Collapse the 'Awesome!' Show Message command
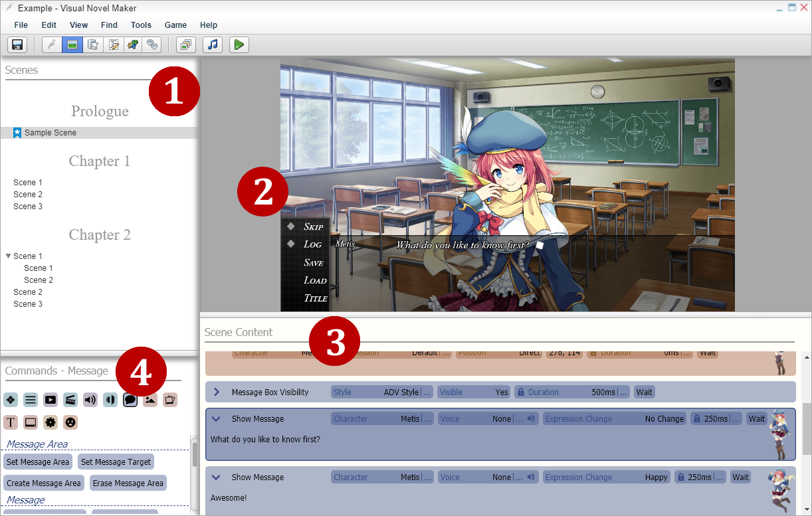The width and height of the screenshot is (812, 516). click(216, 477)
